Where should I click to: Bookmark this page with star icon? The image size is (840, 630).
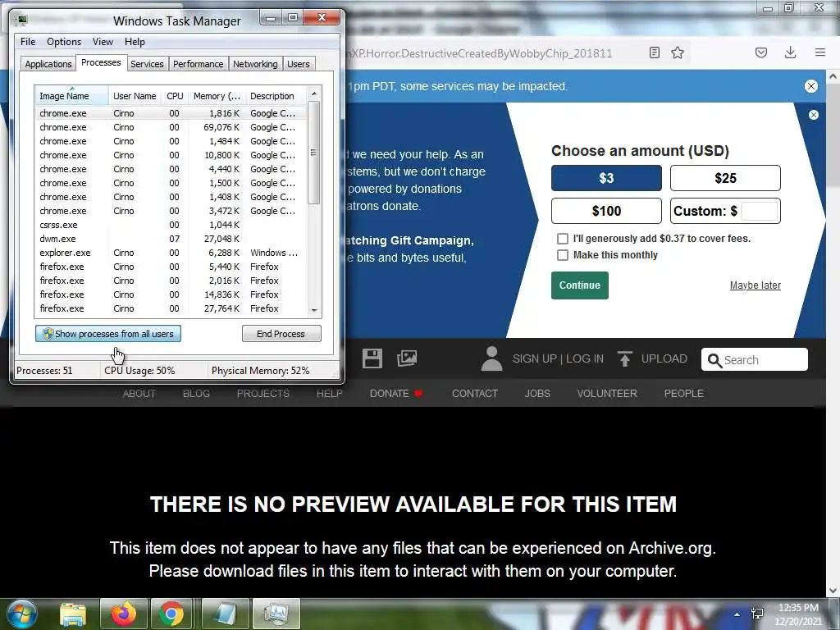[x=678, y=52]
